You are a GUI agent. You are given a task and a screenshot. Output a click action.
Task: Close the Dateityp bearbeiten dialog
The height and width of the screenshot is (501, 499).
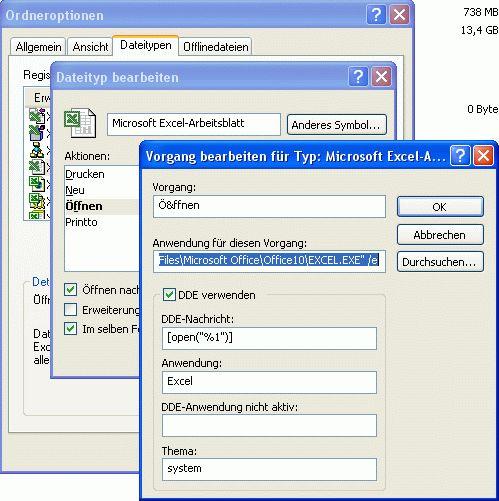click(x=381, y=77)
